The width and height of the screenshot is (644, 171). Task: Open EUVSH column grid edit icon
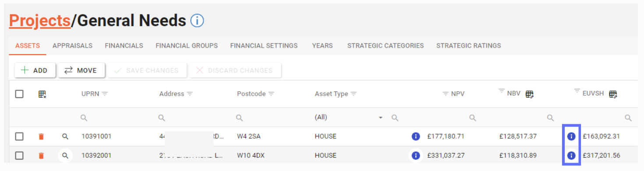tap(613, 94)
